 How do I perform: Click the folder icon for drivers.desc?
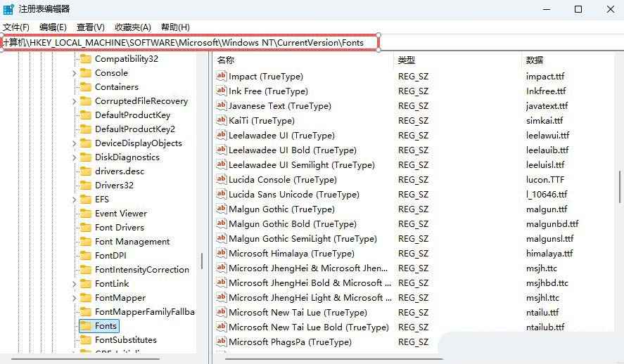tap(86, 171)
